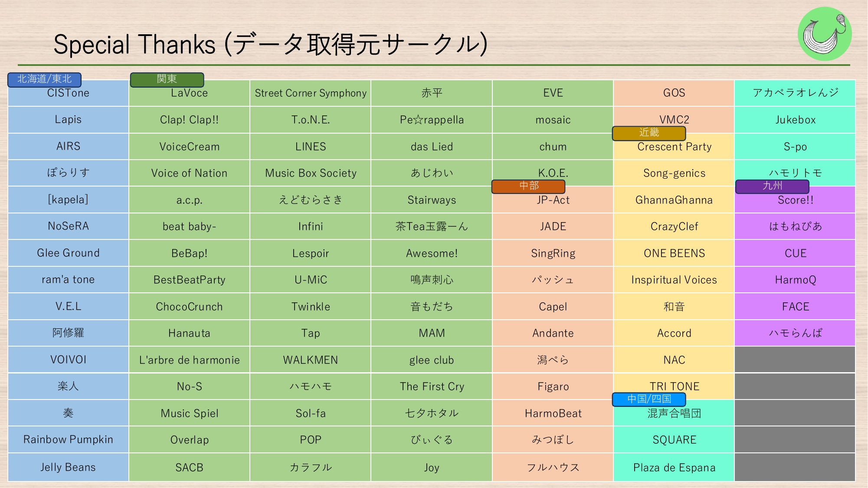Click the ChocoCrunch cell
This screenshot has width=868, height=488.
coord(189,306)
